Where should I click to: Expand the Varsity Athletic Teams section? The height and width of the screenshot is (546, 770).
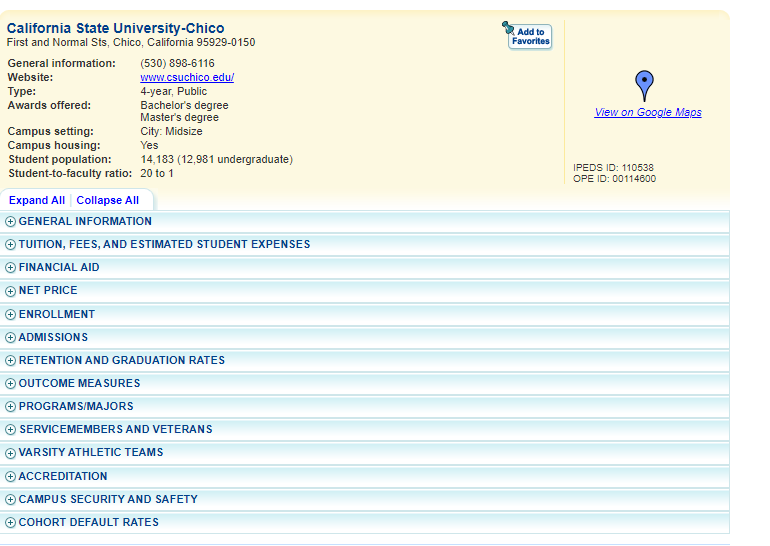[x=364, y=453]
